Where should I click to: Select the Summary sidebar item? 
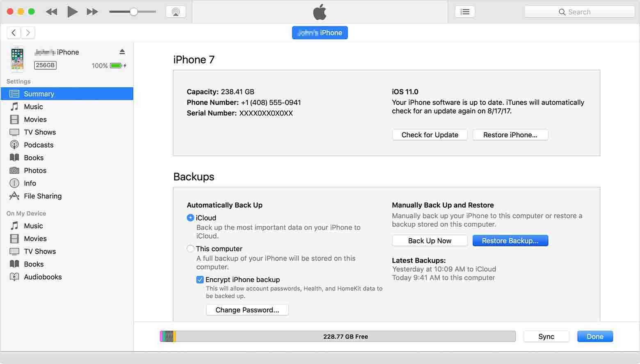(39, 94)
